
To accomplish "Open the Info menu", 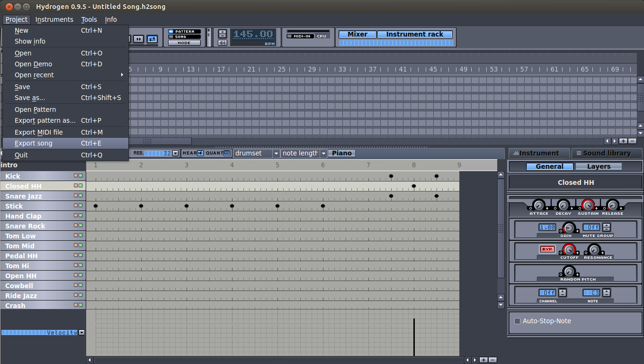I will 111,19.
